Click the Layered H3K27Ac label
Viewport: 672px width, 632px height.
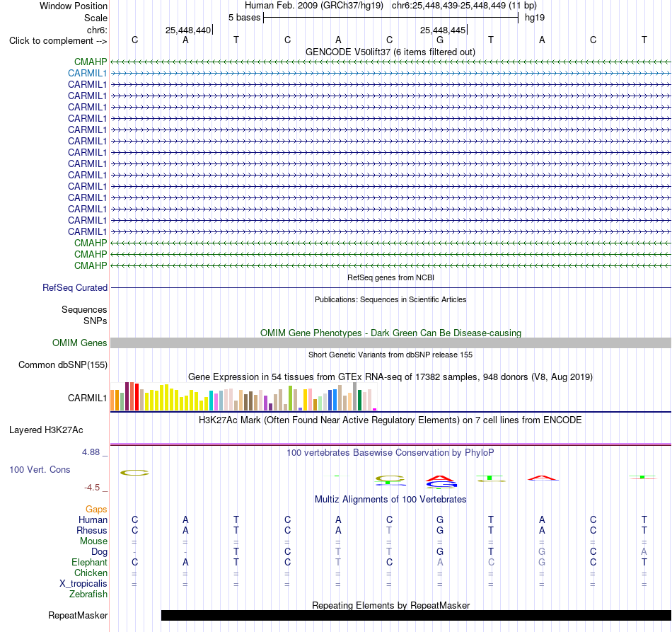(46, 430)
